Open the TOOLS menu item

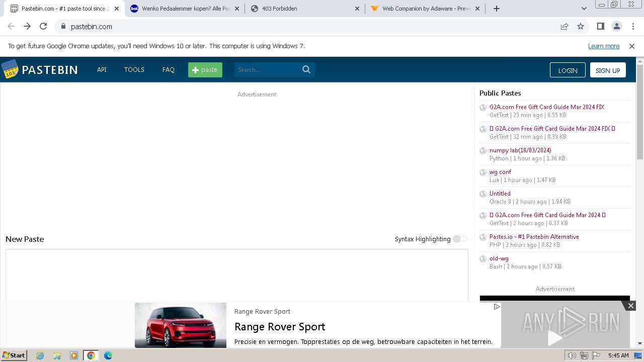134,70
